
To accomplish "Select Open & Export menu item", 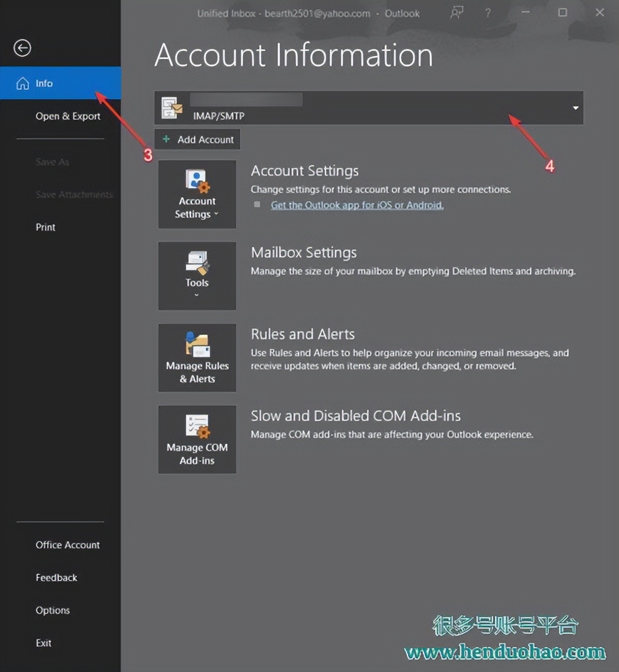I will point(68,116).
